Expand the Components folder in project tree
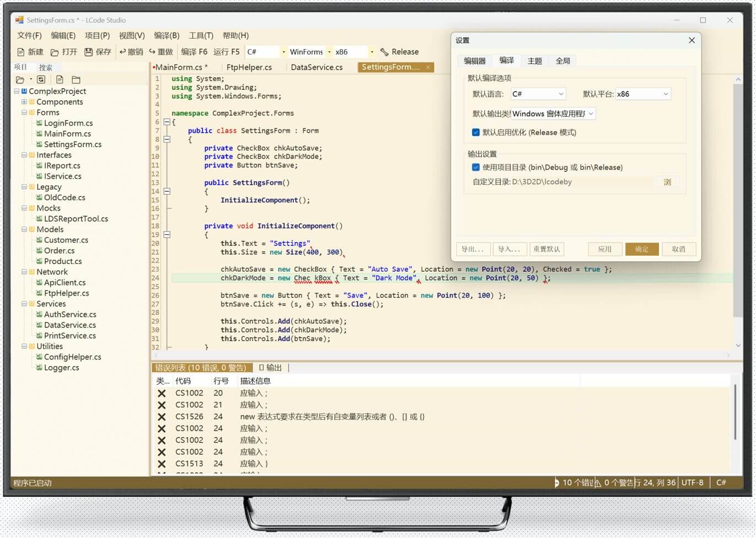 tap(24, 102)
